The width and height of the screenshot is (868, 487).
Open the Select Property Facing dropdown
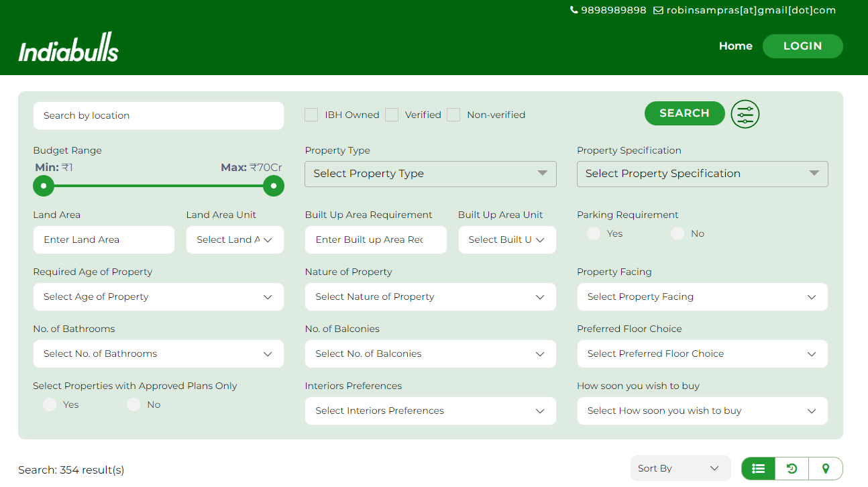(702, 296)
